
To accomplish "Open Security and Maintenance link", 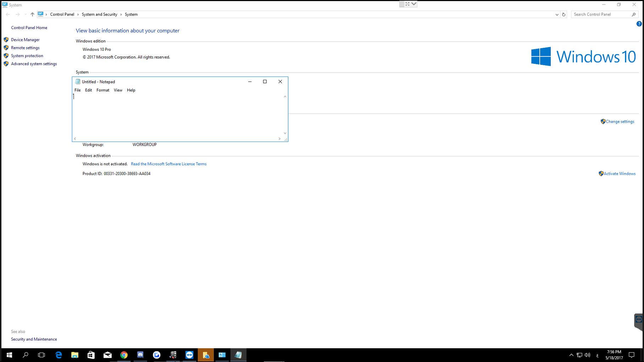I will point(34,339).
